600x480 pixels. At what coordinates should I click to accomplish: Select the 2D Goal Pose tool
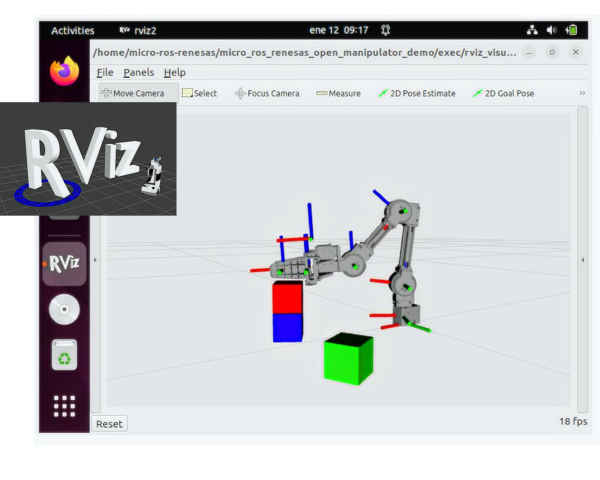click(x=503, y=93)
